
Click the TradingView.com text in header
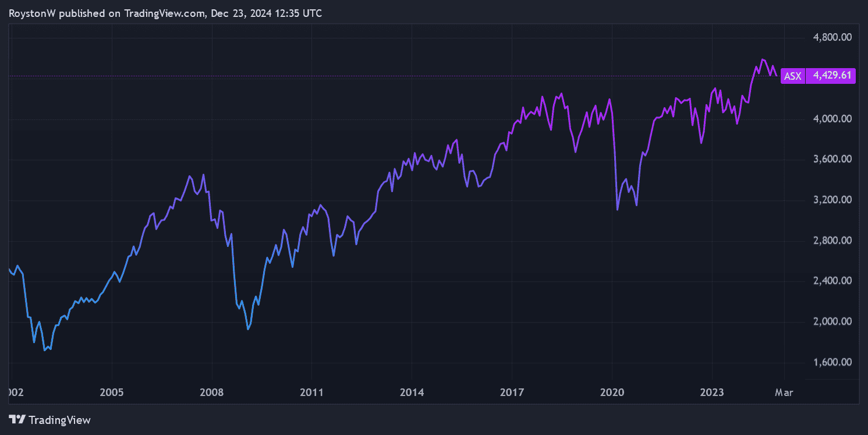pos(163,13)
